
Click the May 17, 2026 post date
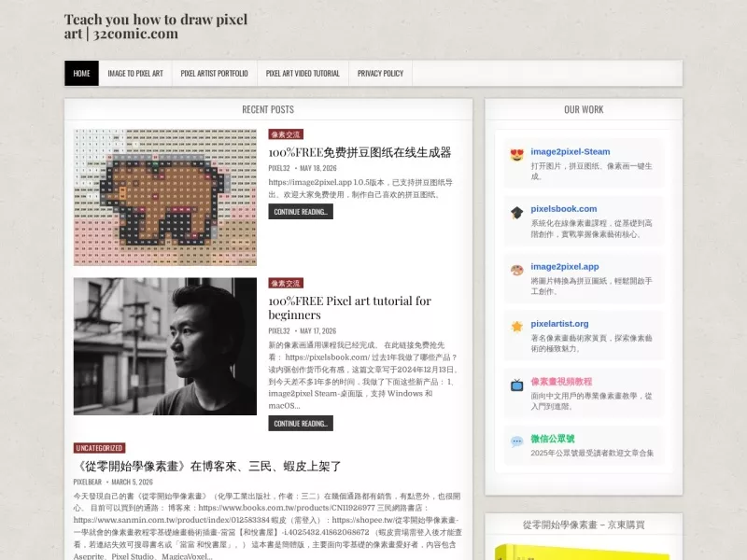[317, 331]
